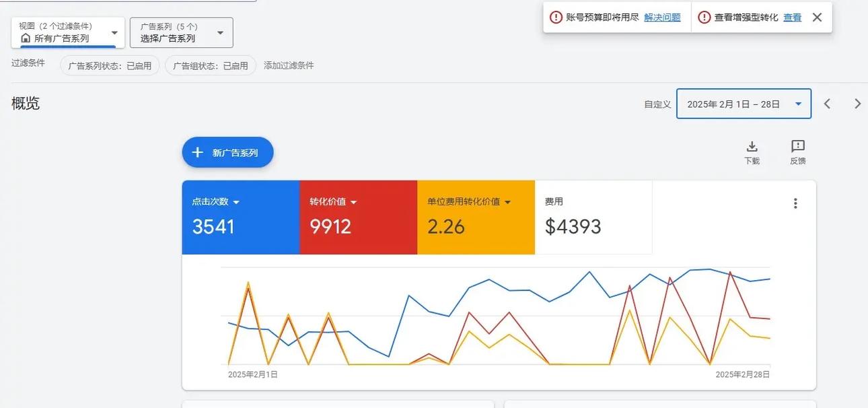Screen dimensions: 868x408
Task: Create a campaign with 新广告系列 button
Action: [227, 151]
